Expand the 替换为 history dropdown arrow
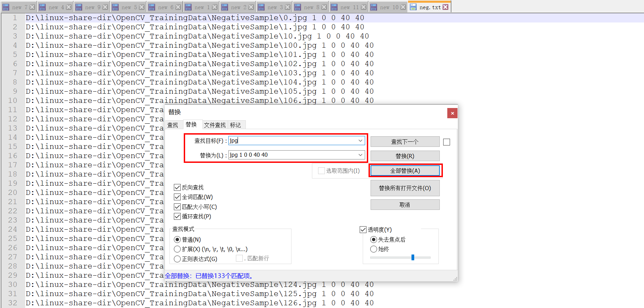The image size is (644, 308). click(x=360, y=155)
